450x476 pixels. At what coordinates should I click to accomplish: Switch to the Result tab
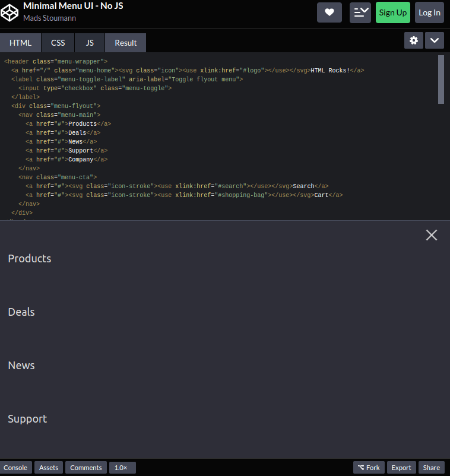[125, 43]
